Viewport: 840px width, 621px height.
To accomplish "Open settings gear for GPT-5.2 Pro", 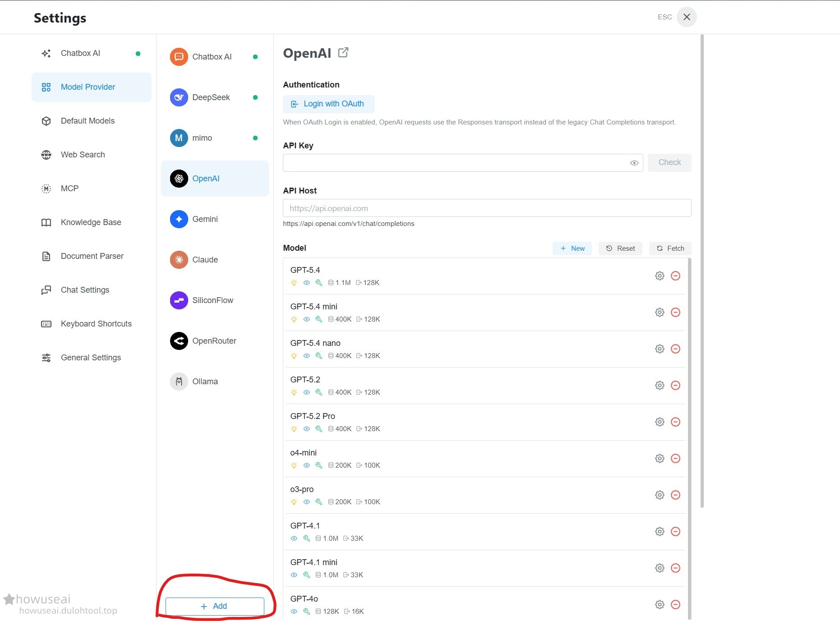I will click(x=660, y=422).
